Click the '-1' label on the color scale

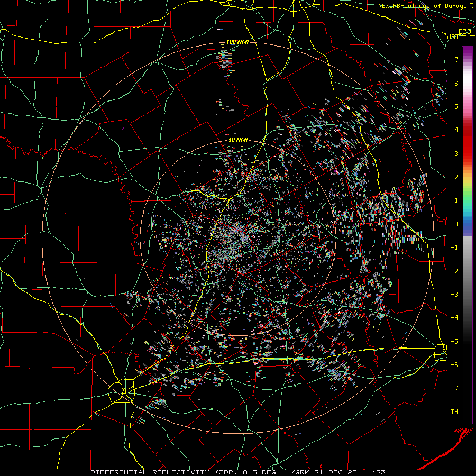pyautogui.click(x=454, y=248)
